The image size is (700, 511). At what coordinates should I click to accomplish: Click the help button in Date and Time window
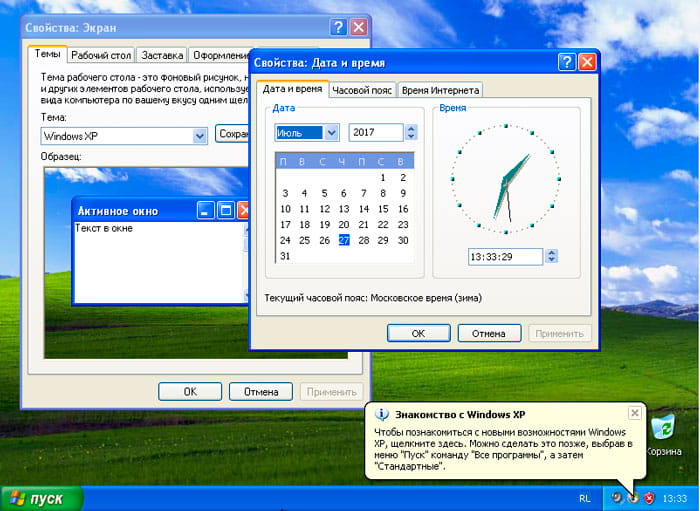click(x=567, y=62)
